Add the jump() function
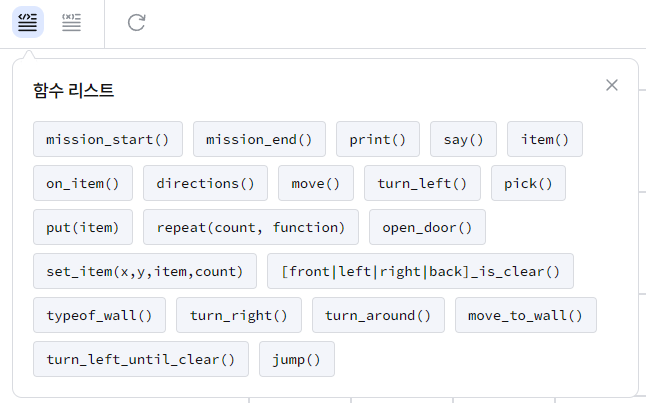The height and width of the screenshot is (403, 646). [297, 359]
